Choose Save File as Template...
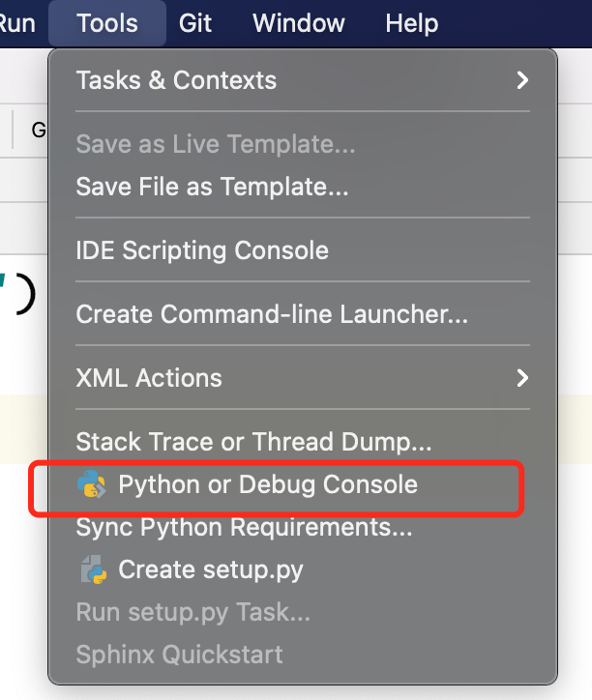The height and width of the screenshot is (700, 592). 303,187
